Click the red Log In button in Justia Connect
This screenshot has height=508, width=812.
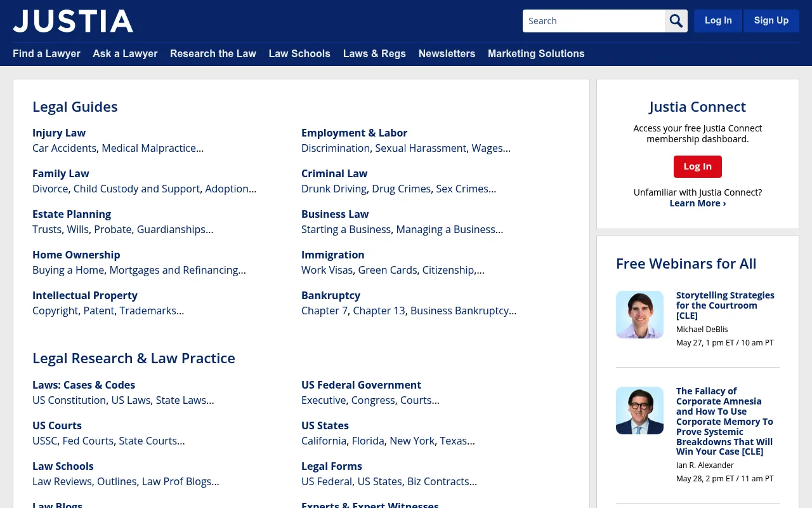[x=698, y=166]
